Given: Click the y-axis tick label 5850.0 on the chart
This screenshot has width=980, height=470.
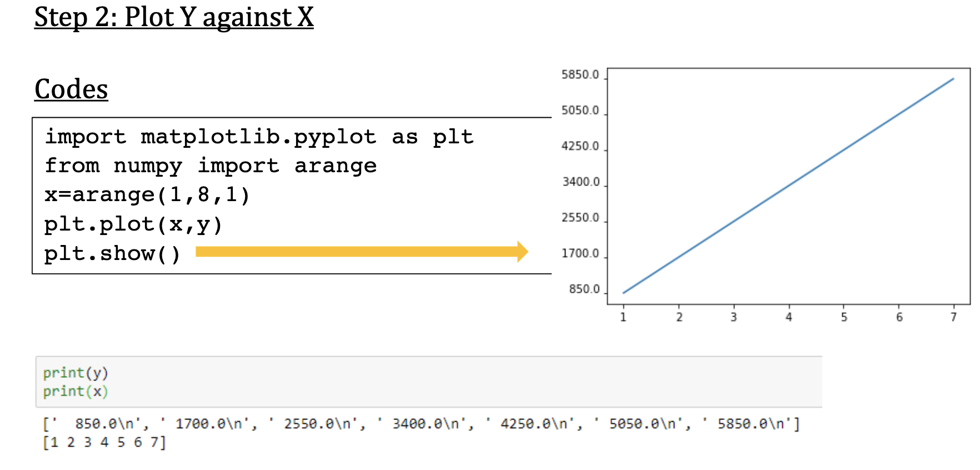Looking at the screenshot, I should click(580, 74).
